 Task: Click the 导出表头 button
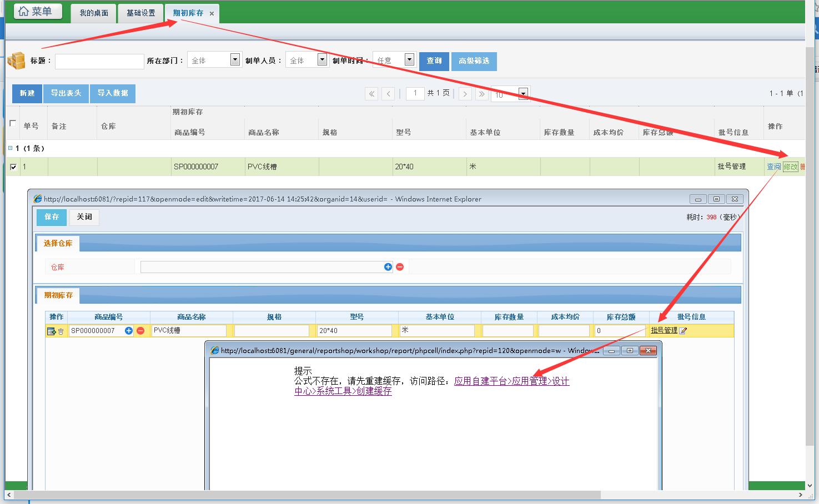click(x=66, y=93)
